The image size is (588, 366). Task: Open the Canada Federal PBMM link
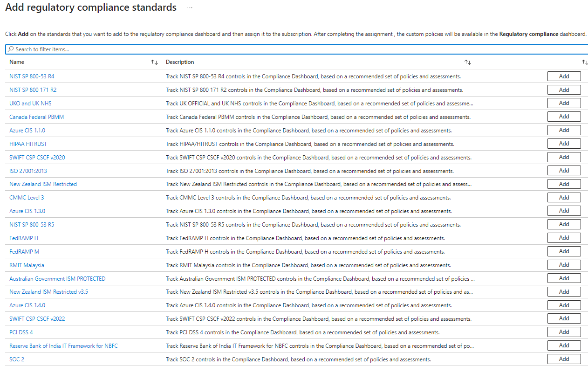(36, 117)
